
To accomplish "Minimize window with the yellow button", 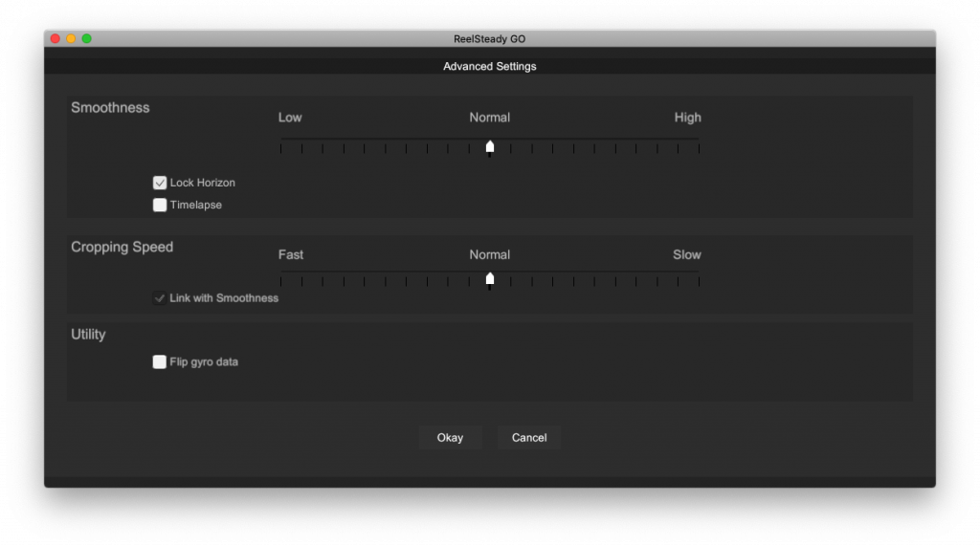I will 71,39.
